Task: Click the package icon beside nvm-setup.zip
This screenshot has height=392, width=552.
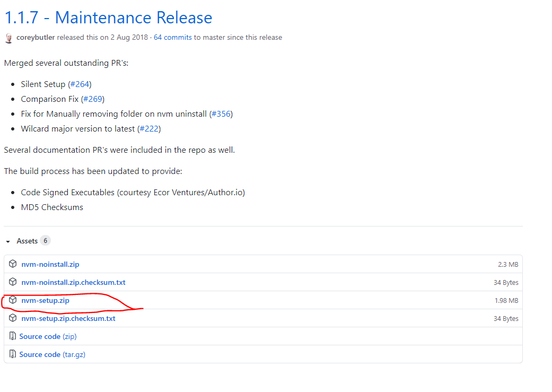Action: 12,300
